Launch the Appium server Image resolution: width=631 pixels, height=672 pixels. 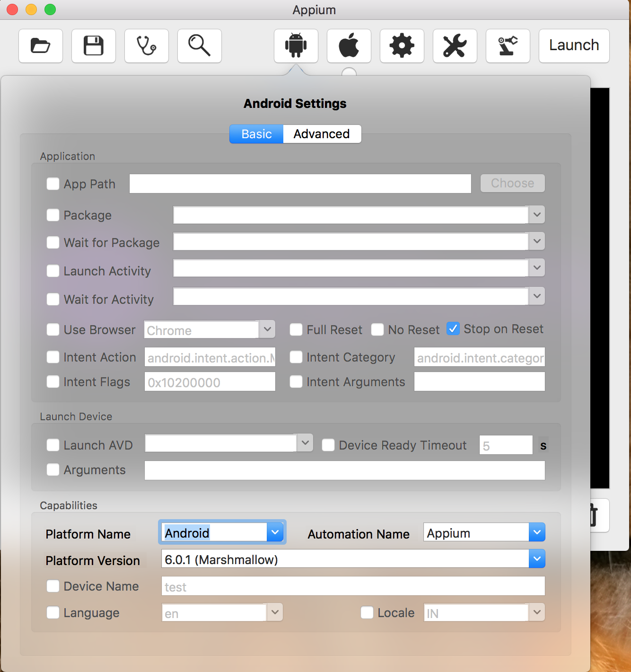click(x=574, y=46)
